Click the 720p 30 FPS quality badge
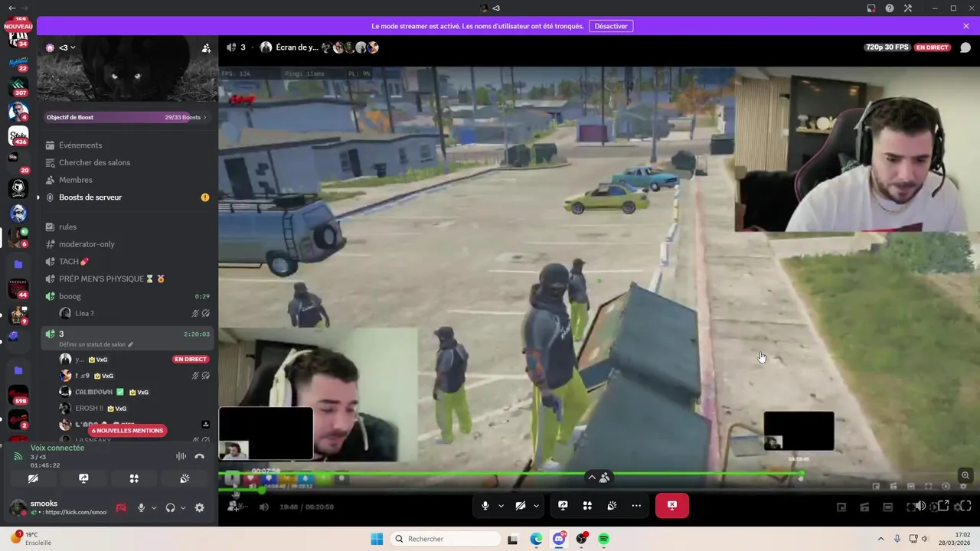The image size is (980, 551). pos(887,47)
